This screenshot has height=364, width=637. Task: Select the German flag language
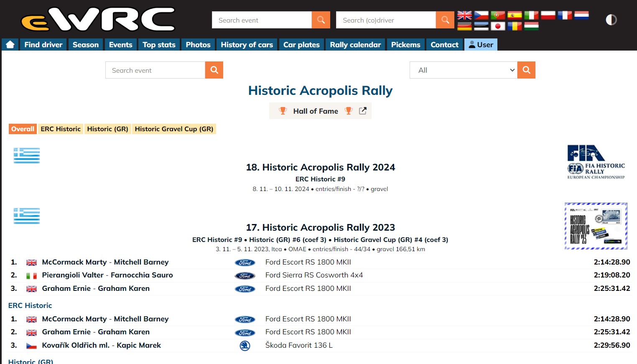click(464, 26)
